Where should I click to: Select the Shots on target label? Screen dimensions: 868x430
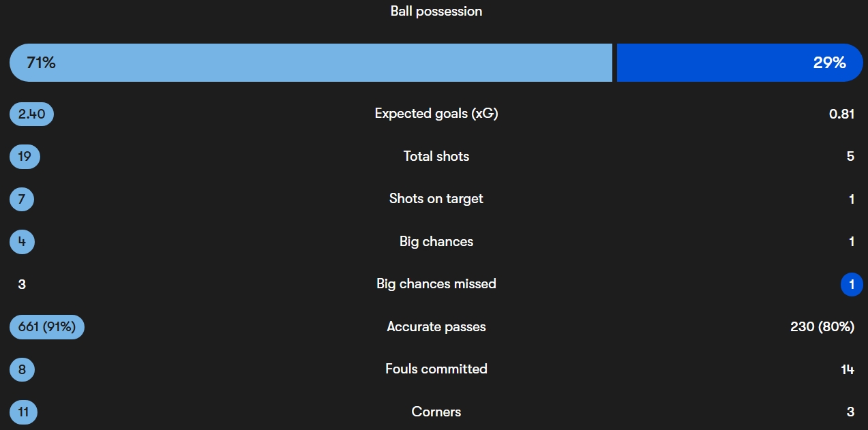436,199
